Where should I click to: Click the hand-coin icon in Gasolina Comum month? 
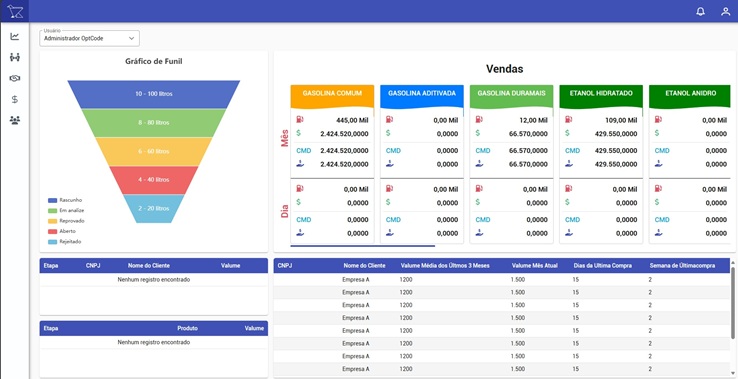pyautogui.click(x=300, y=164)
